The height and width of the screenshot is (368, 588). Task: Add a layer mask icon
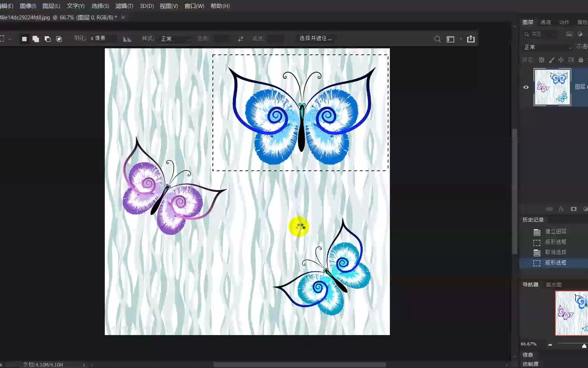click(574, 209)
